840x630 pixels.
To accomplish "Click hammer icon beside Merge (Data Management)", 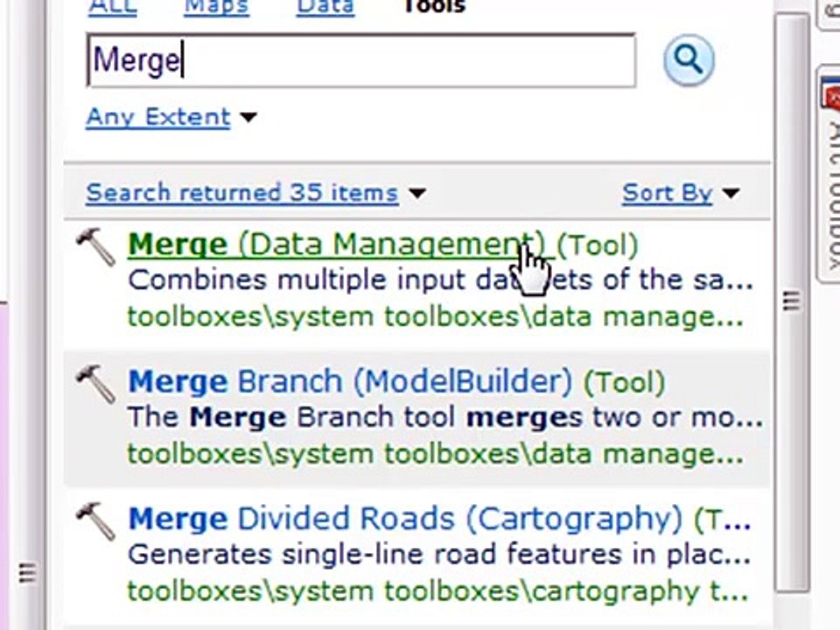I will 96,247.
